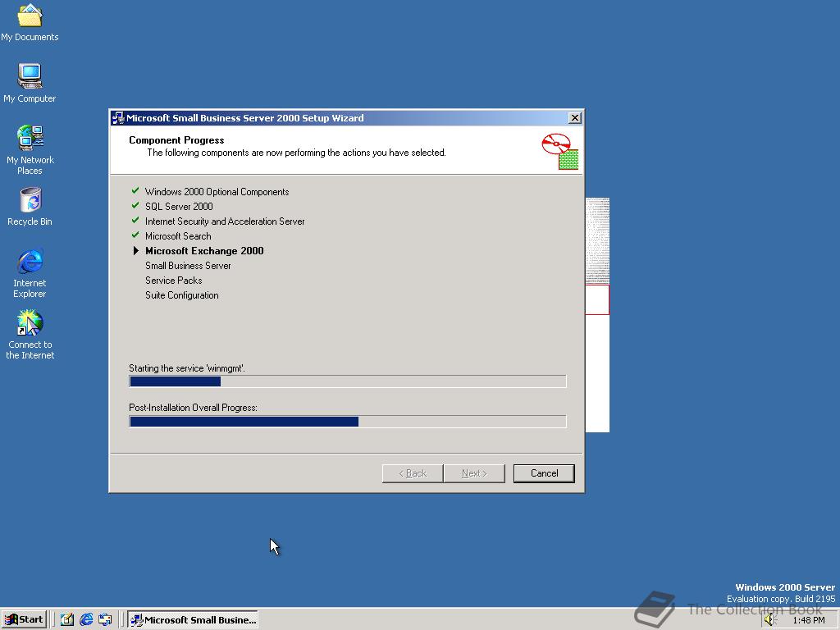Open the Start menu
Screen dimensions: 840x630
pos(24,619)
